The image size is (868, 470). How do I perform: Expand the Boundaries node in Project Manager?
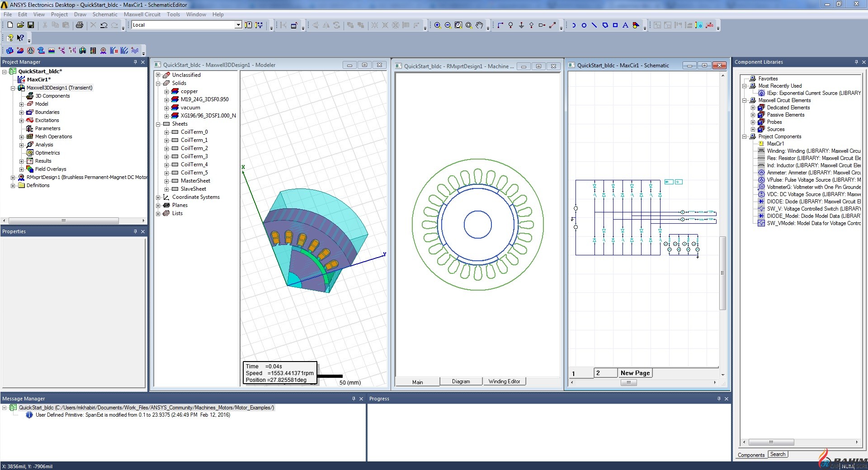click(x=21, y=113)
